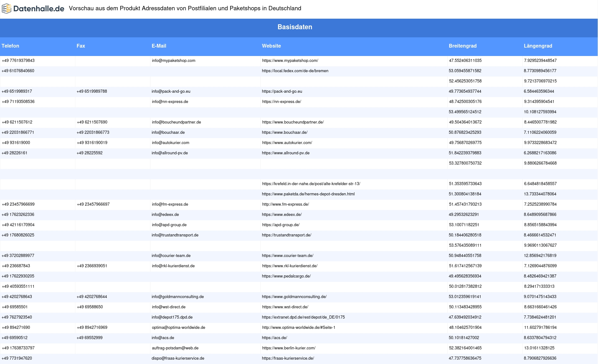Click email info@bouchaar.de
598x364 pixels.
[x=168, y=133]
